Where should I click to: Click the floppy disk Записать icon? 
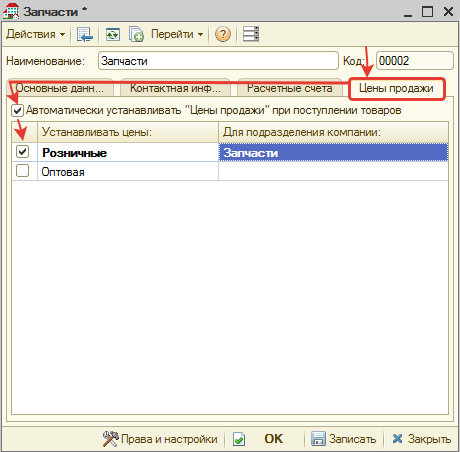point(318,439)
